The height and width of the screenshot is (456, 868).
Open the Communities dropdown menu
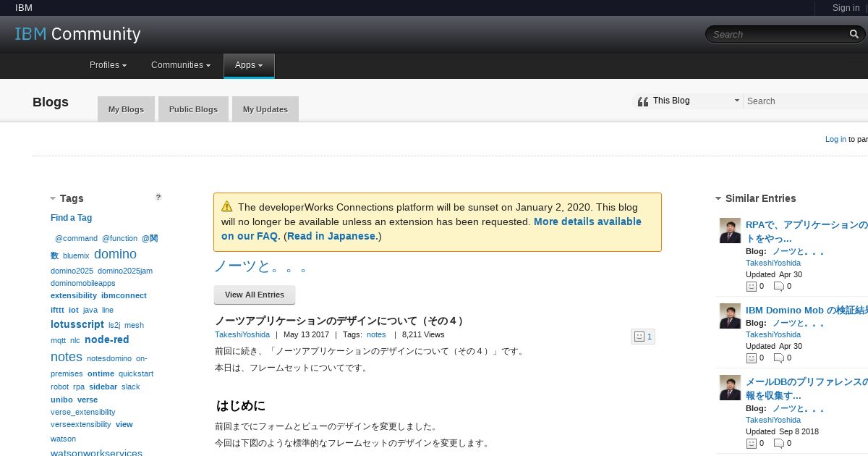tap(181, 65)
